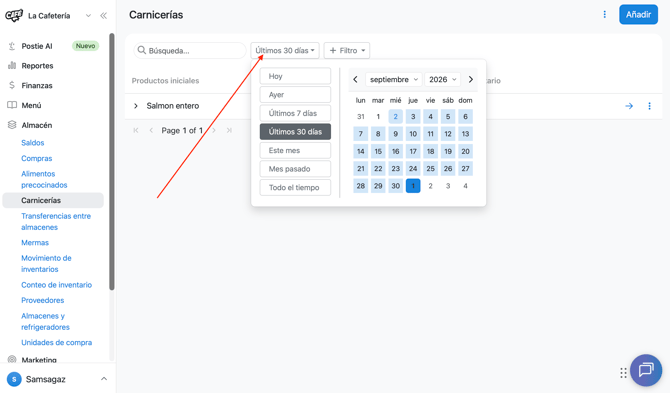
Task: Open Salmon entero with arrow icon
Action: pyautogui.click(x=629, y=106)
